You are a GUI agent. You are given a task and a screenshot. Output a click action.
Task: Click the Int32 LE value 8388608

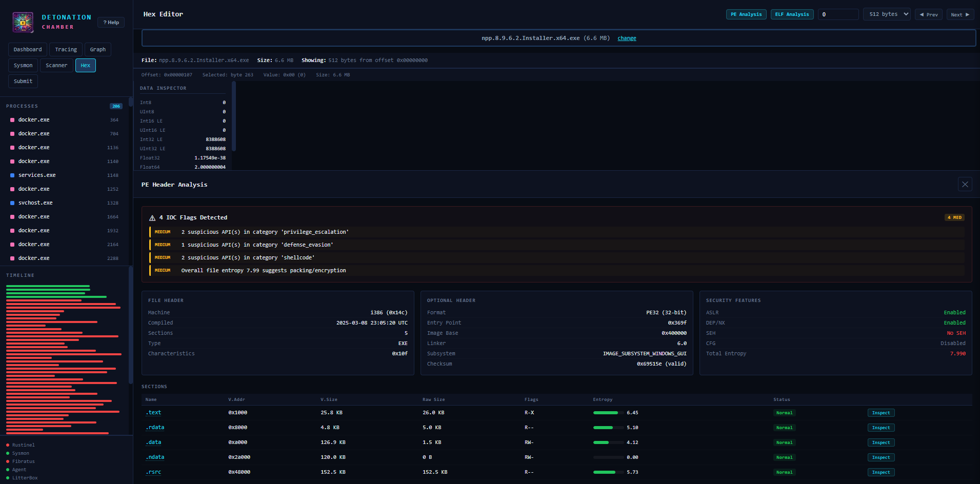point(215,139)
